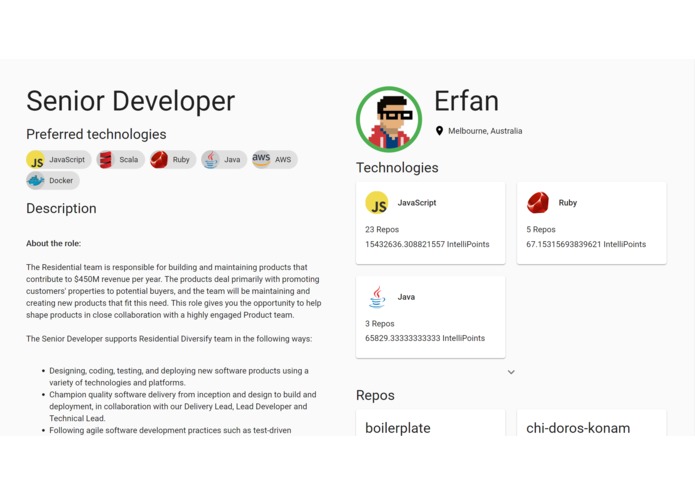This screenshot has height=494, width=695.
Task: Expand more technologies with the chevron
Action: click(x=511, y=372)
